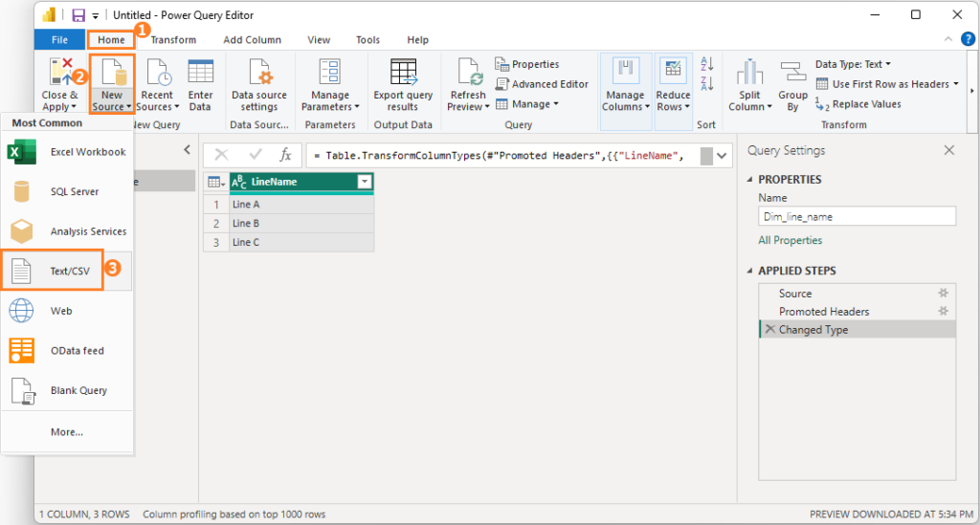Confirm formula with checkmark
Image resolution: width=980 pixels, height=525 pixels.
[x=255, y=155]
